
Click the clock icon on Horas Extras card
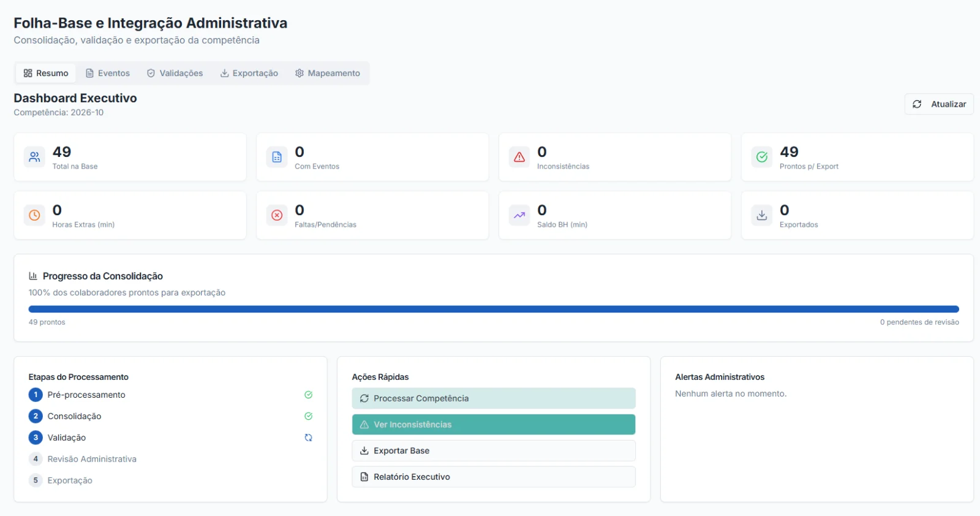click(x=34, y=215)
